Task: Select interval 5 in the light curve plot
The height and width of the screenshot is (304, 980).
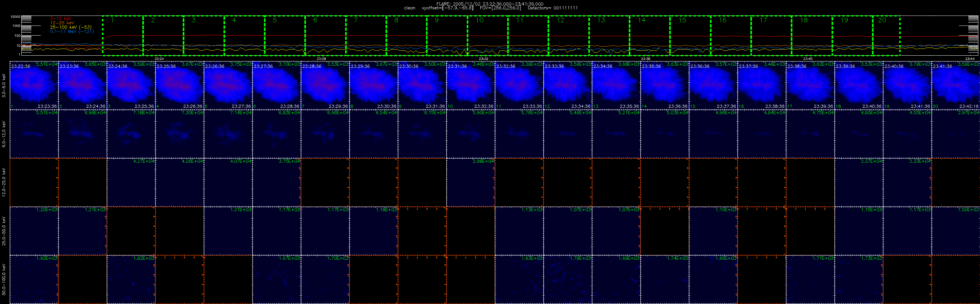Action: click(285, 36)
